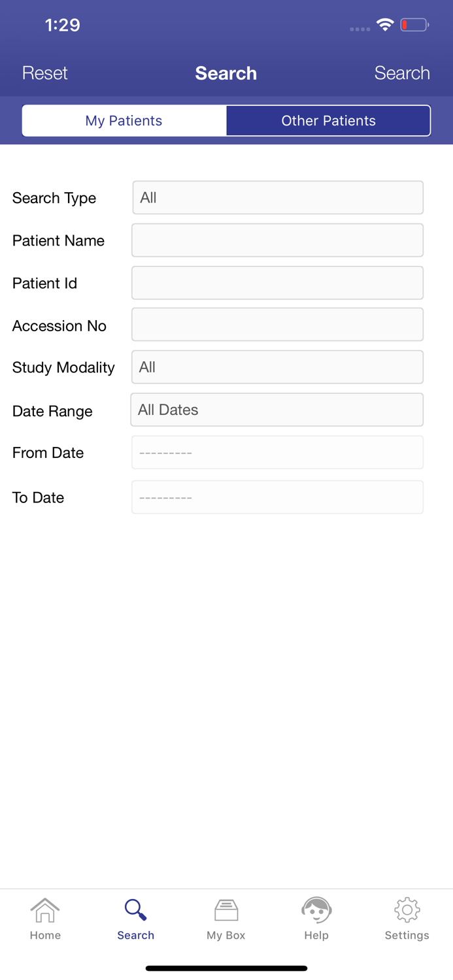Switch to Other Patients segment
Screen dimensions: 453x980
(x=328, y=121)
